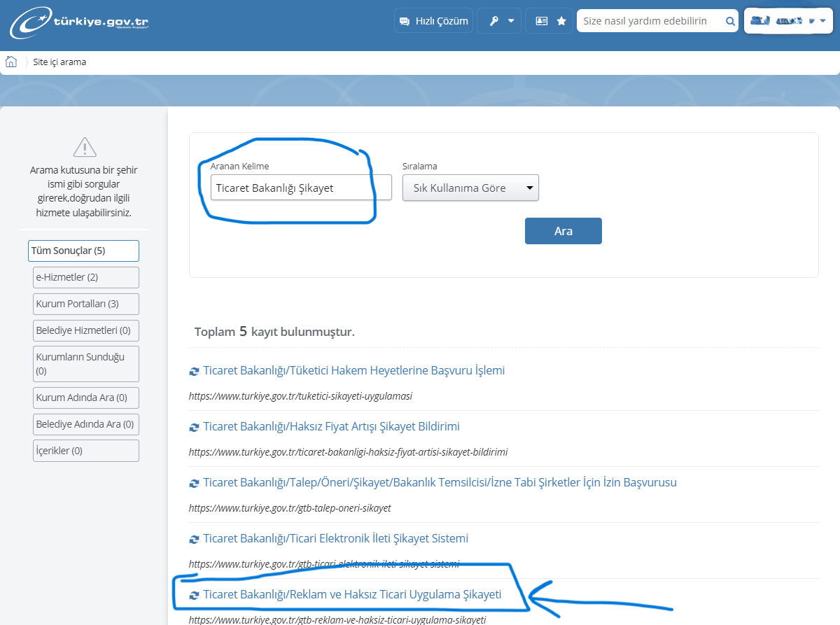Screen dimensions: 840x625
Task: Open Haksız Fiyat Artışı Şikayet Bildirimi result
Action: pos(331,426)
